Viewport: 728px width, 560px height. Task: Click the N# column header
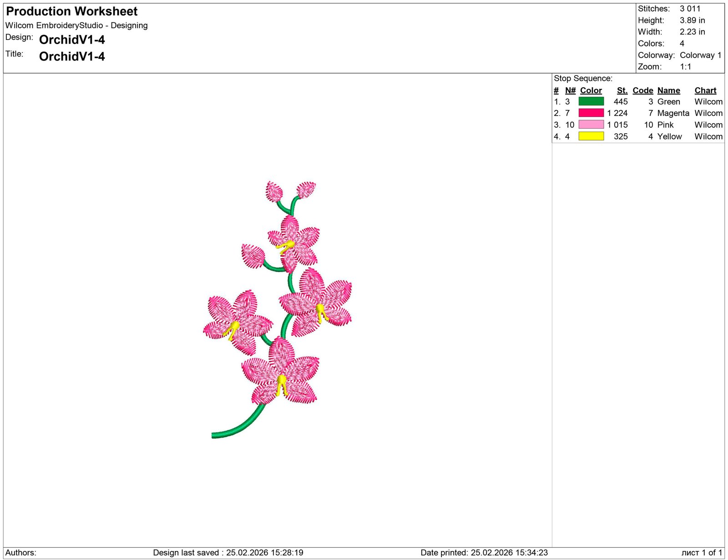570,91
